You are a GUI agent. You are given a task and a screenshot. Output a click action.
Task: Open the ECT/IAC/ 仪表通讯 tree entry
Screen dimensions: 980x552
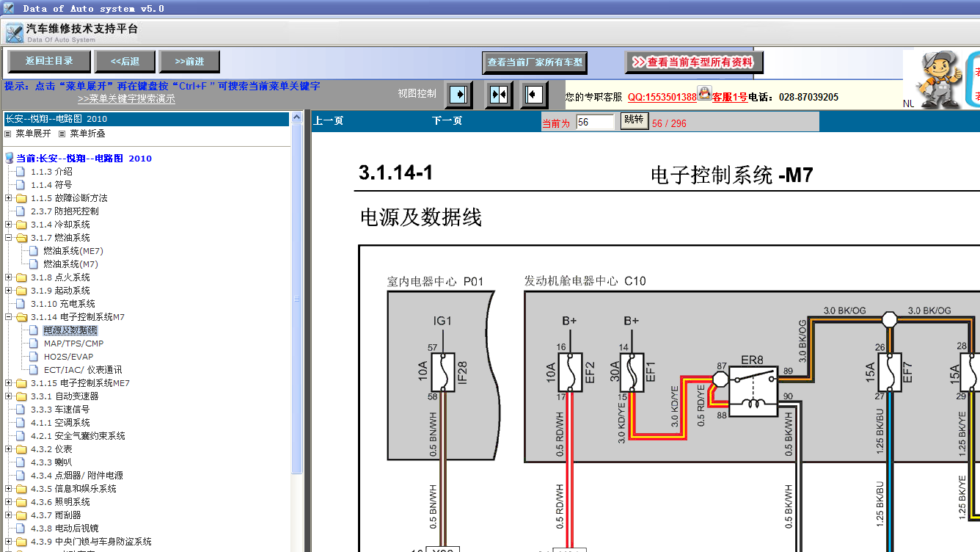pyautogui.click(x=83, y=369)
